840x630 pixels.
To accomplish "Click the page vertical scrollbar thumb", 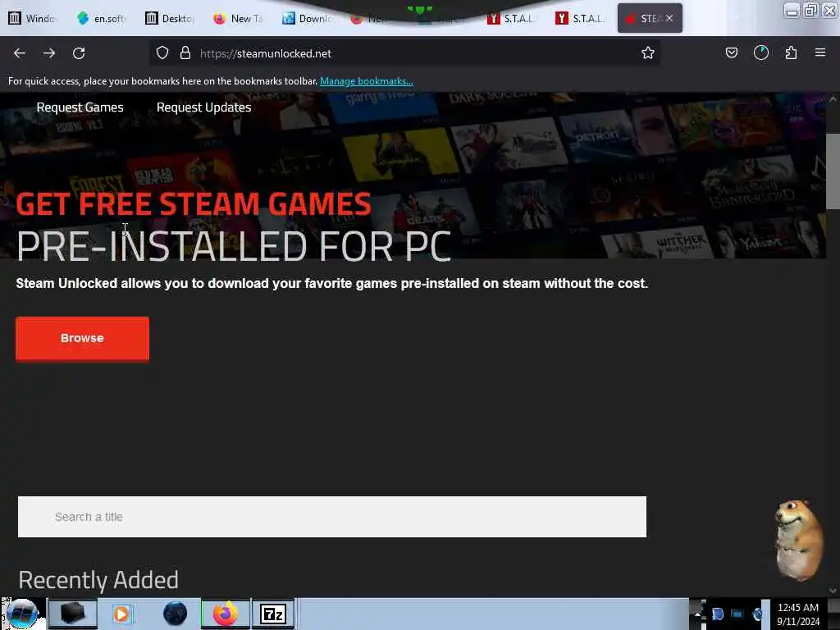I will point(833,171).
